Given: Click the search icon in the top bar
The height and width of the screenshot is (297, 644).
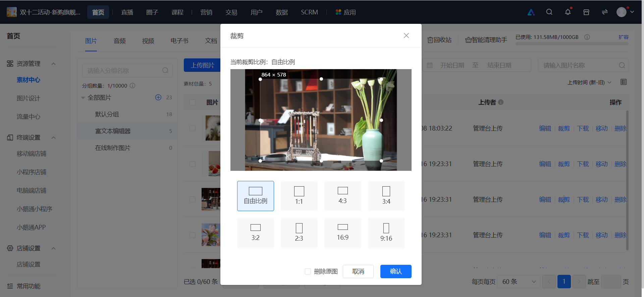Looking at the screenshot, I should (x=549, y=12).
